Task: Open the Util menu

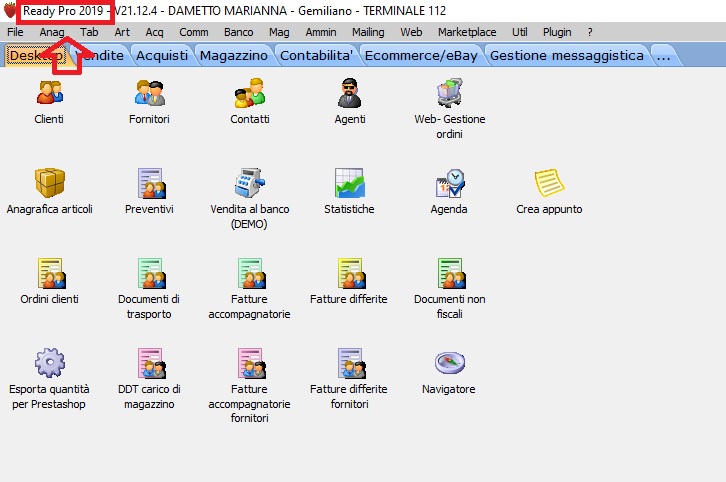Action: (x=519, y=32)
